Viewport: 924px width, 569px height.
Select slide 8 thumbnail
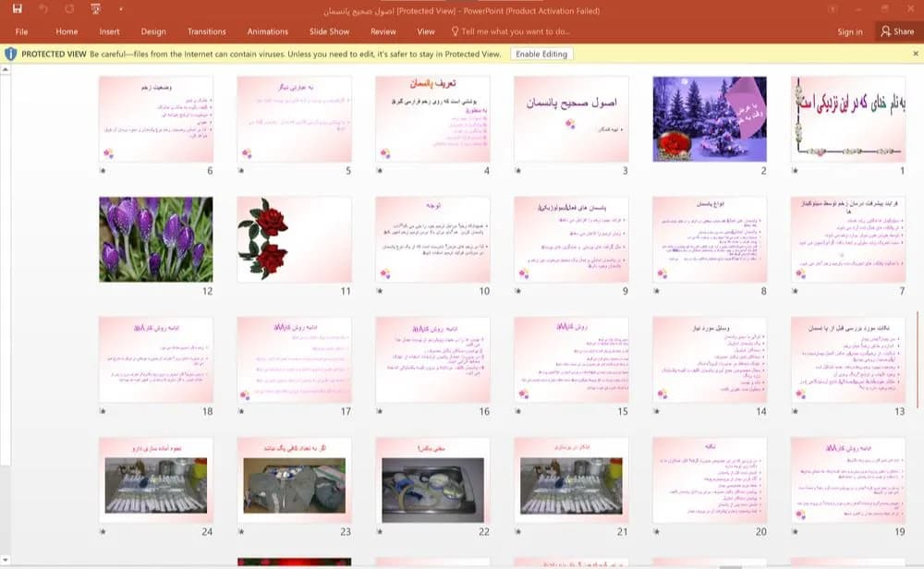click(710, 239)
